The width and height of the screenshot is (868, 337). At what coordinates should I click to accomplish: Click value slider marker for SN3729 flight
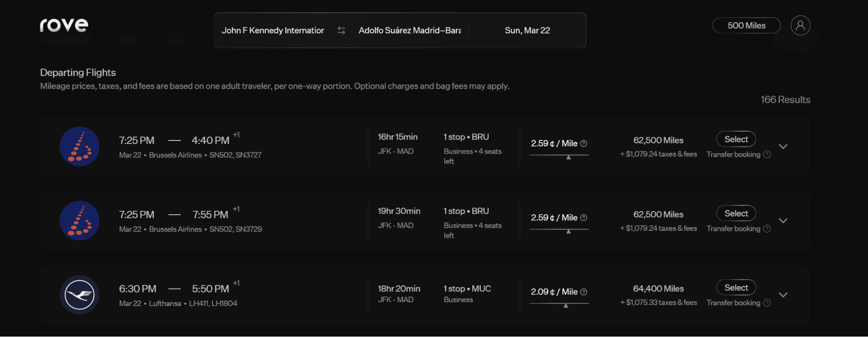568,231
